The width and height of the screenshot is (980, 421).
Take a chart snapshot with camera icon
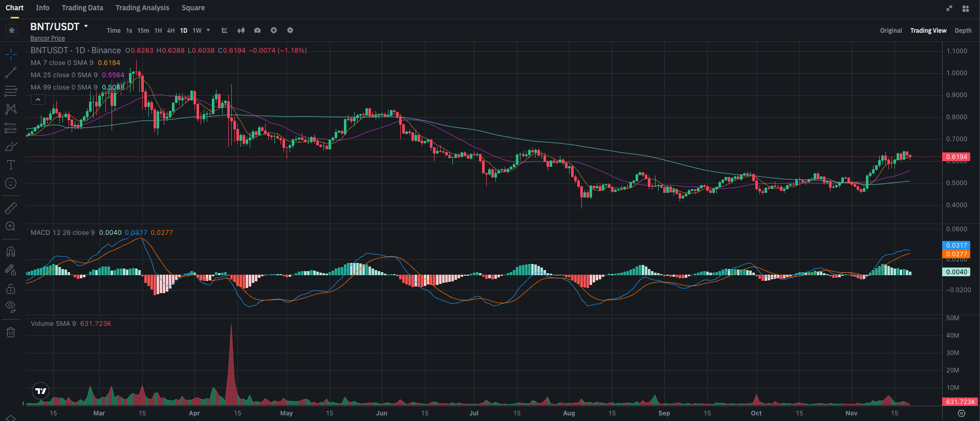coord(257,30)
